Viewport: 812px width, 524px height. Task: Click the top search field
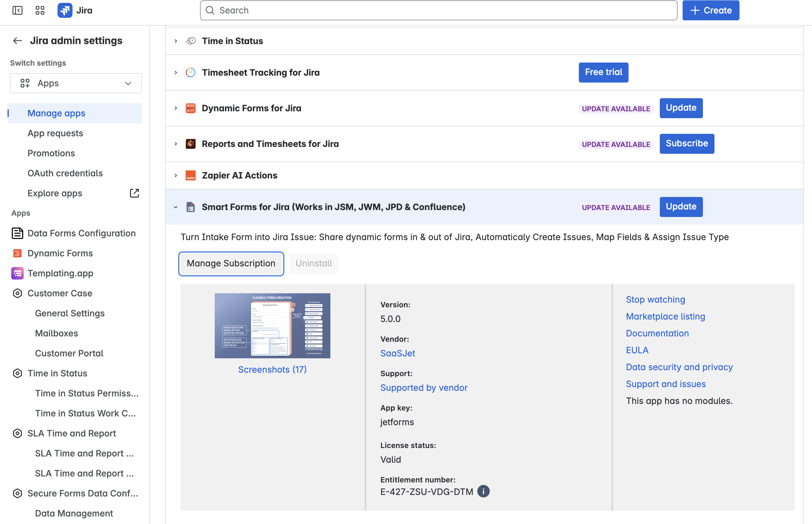pos(438,10)
